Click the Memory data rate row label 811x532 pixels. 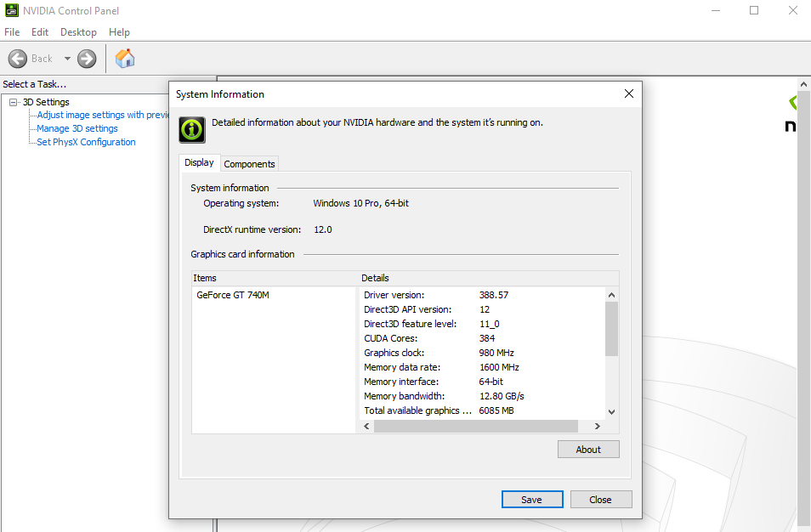point(402,367)
